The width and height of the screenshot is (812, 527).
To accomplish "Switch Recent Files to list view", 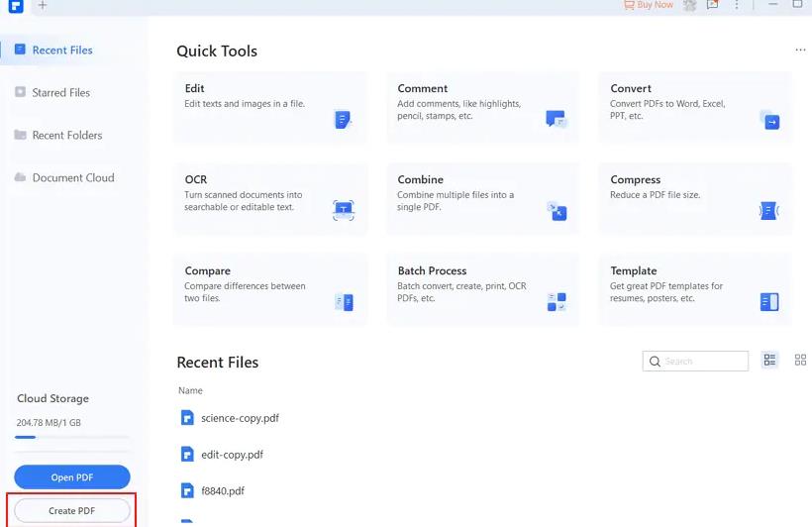I will [x=769, y=361].
